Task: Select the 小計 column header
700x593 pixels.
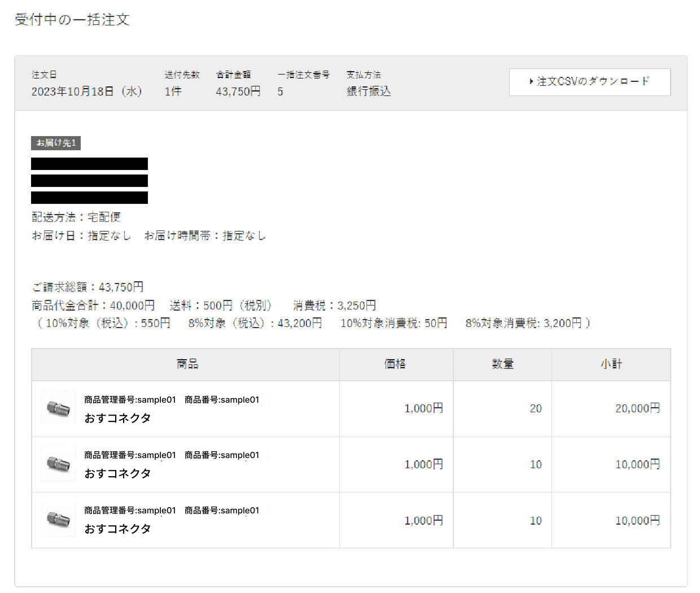Action: point(611,364)
